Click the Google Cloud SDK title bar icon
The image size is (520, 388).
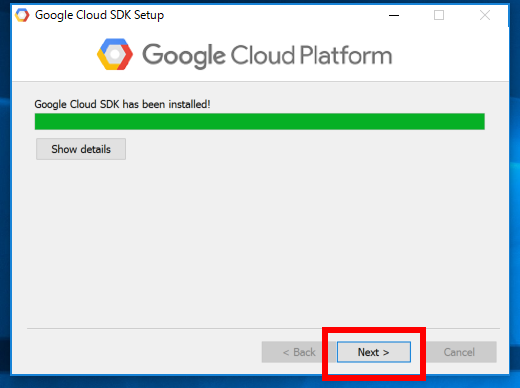tap(22, 15)
